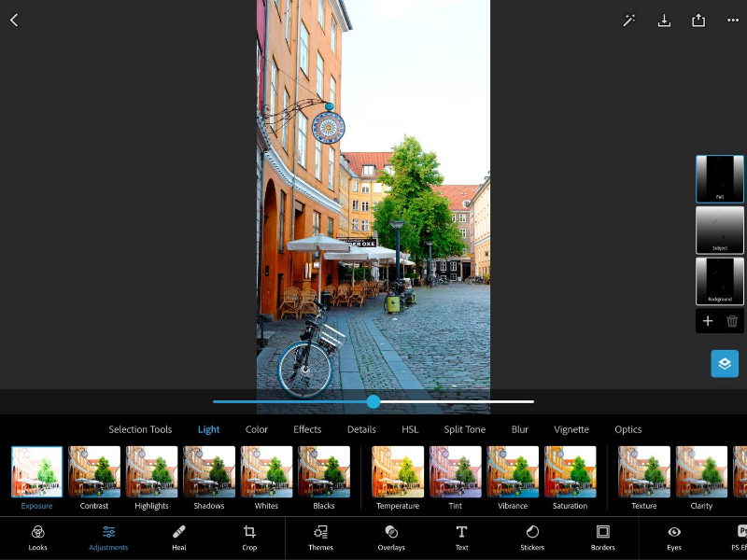Screen dimensions: 747x560
Task: Tap the magic wand auto-enhance icon
Action: point(630,20)
